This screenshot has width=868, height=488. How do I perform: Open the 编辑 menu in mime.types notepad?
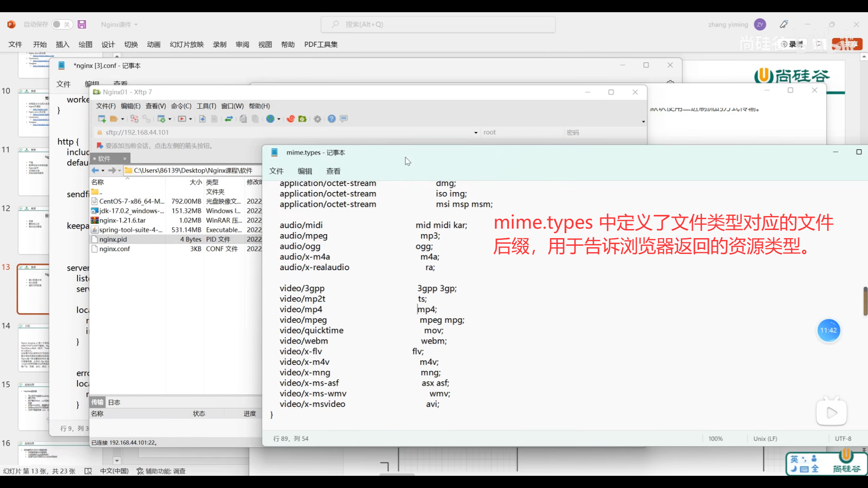(x=305, y=171)
